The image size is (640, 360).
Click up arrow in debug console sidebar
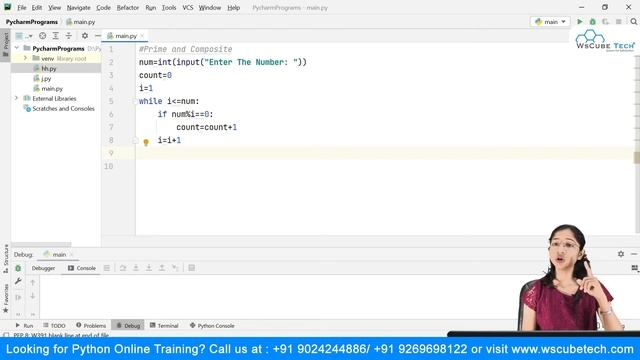[33, 282]
